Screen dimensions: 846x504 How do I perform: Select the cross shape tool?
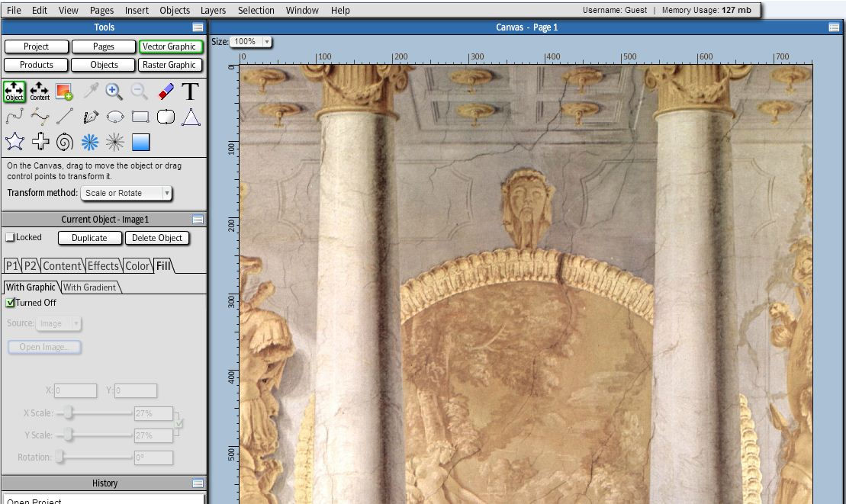pyautogui.click(x=40, y=142)
